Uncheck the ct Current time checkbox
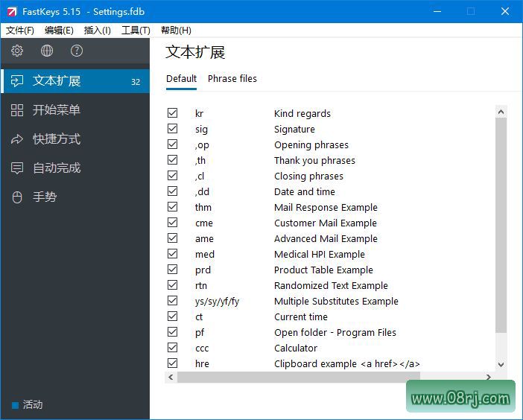The width and height of the screenshot is (523, 420). pyautogui.click(x=172, y=316)
